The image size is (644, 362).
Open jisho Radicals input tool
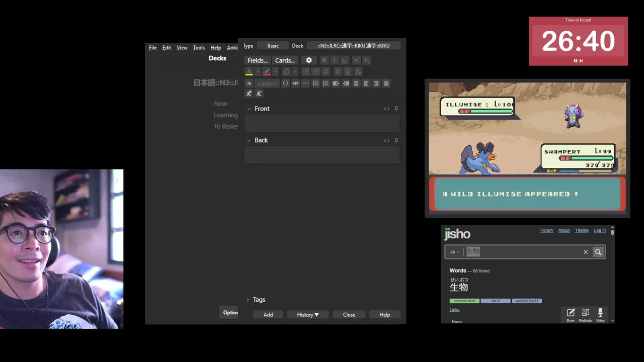coord(585,315)
